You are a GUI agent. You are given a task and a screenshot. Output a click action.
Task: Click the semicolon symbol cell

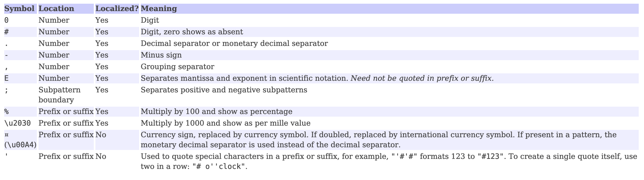click(7, 90)
